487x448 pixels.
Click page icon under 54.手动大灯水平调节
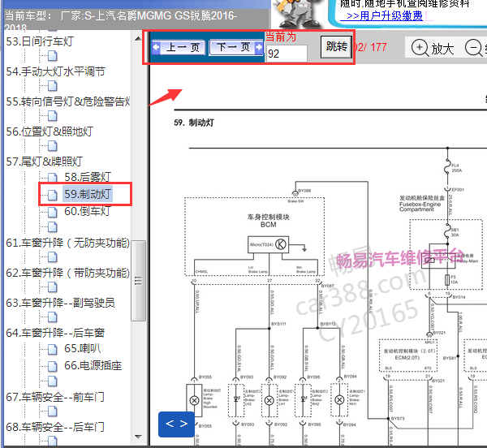tap(53, 86)
